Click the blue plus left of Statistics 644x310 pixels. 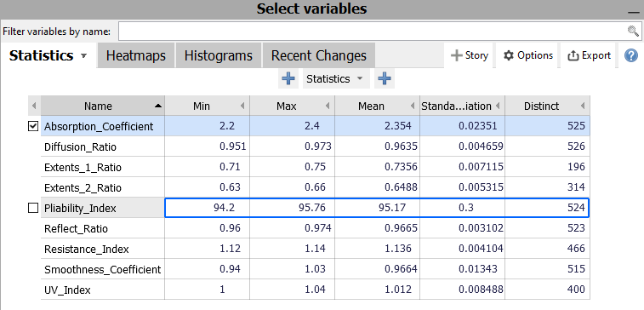coord(288,78)
